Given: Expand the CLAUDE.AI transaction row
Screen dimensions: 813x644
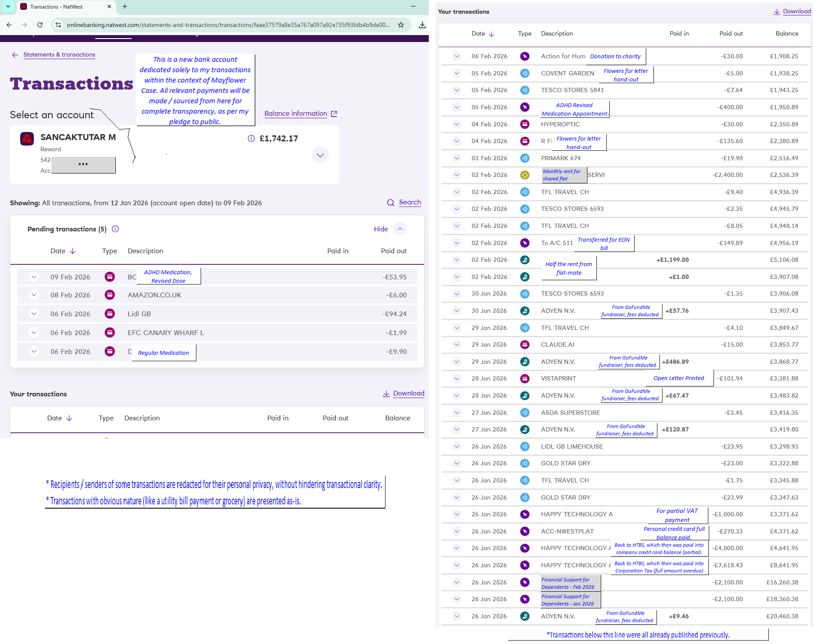Looking at the screenshot, I should click(457, 344).
